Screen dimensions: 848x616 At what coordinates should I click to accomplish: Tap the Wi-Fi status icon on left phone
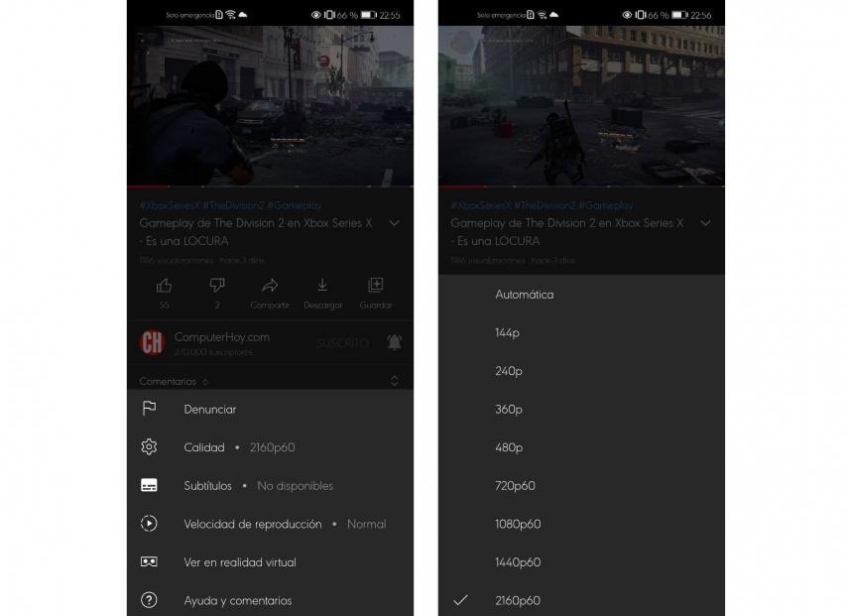(231, 15)
